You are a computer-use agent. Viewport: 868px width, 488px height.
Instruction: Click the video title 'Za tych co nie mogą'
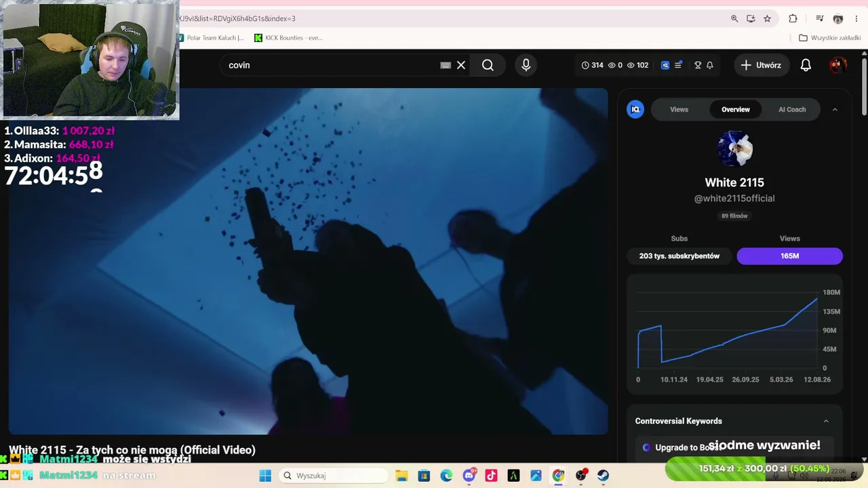(x=132, y=449)
